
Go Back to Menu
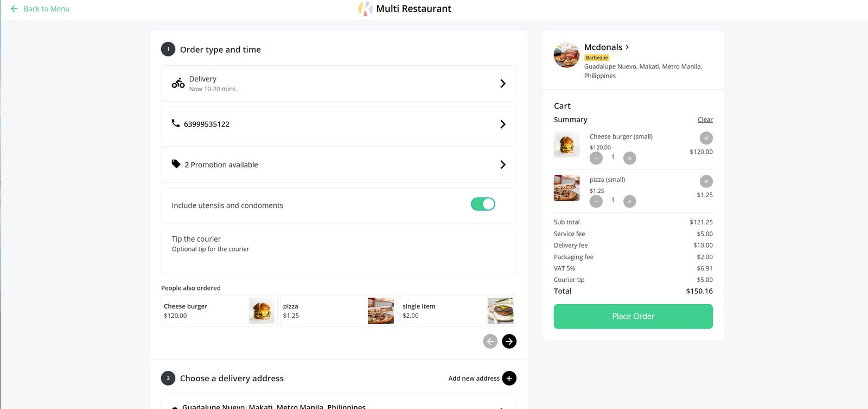40,9
